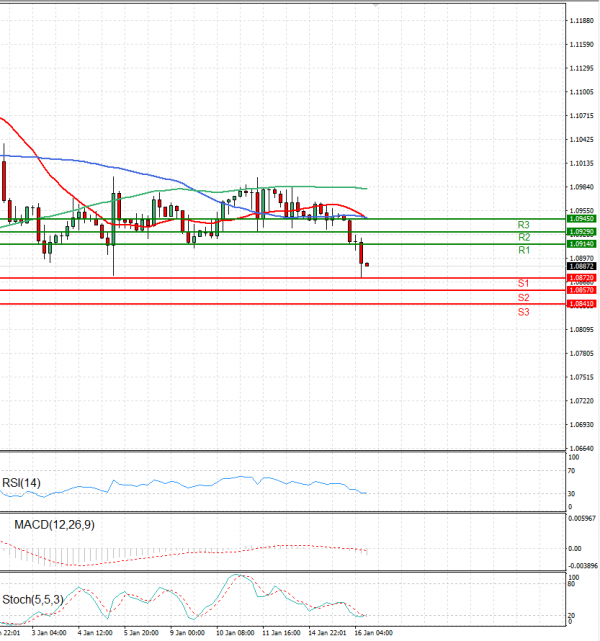Click the Stoch(5,5,3) indicator label
The height and width of the screenshot is (641, 600).
[33, 600]
